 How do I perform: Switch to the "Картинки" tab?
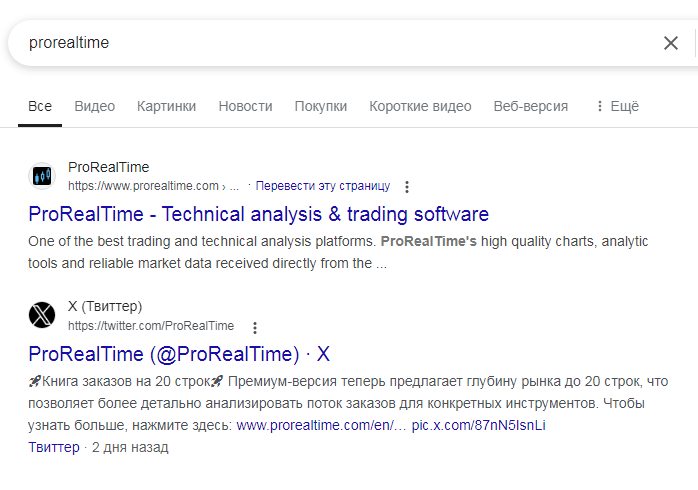[166, 106]
